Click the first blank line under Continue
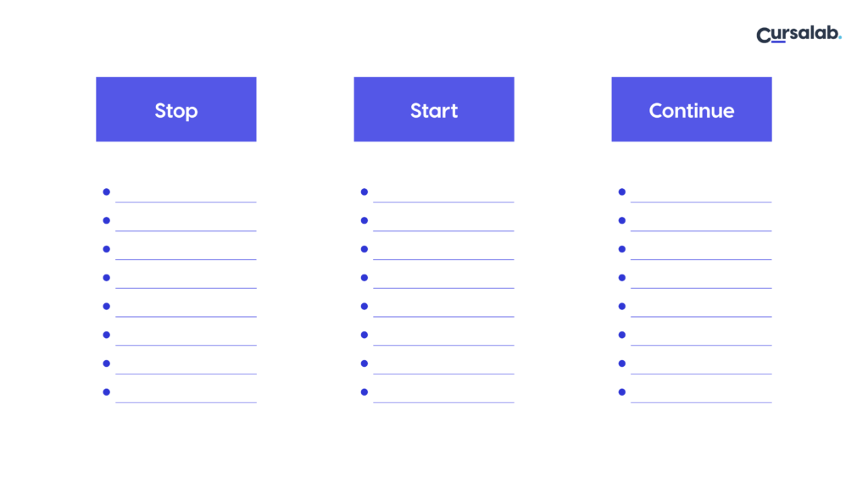Viewport: 868px width, 488px height. coord(701,201)
